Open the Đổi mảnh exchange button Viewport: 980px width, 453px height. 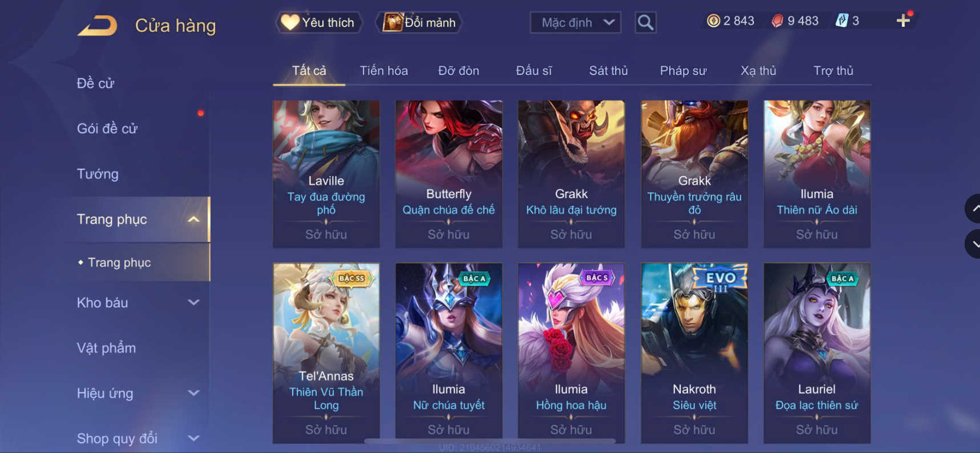pos(419,23)
